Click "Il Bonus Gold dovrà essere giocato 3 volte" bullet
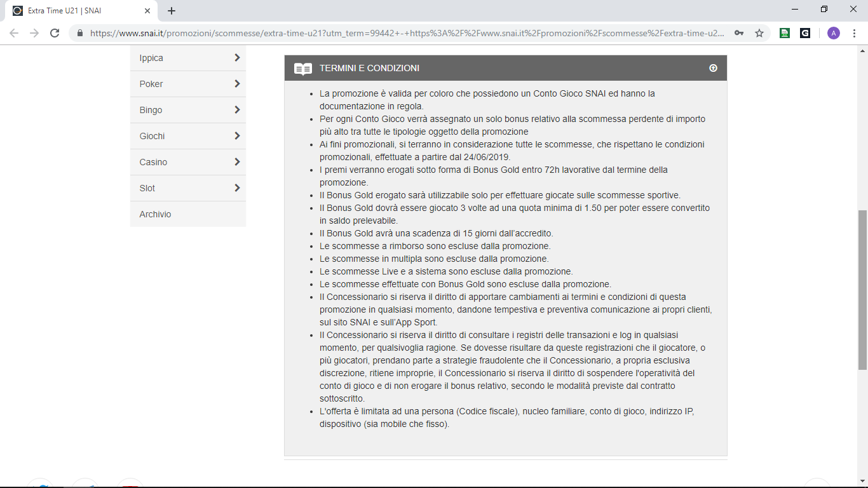868x488 pixels. click(515, 214)
